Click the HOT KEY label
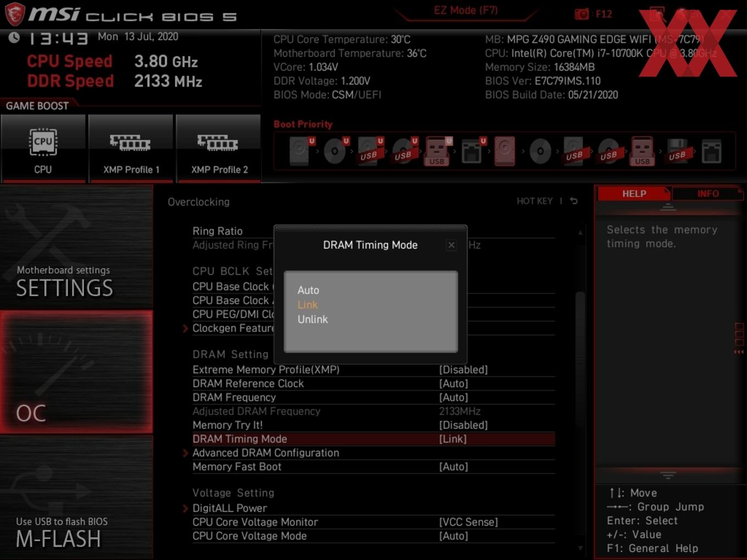This screenshot has height=560, width=747. [534, 201]
